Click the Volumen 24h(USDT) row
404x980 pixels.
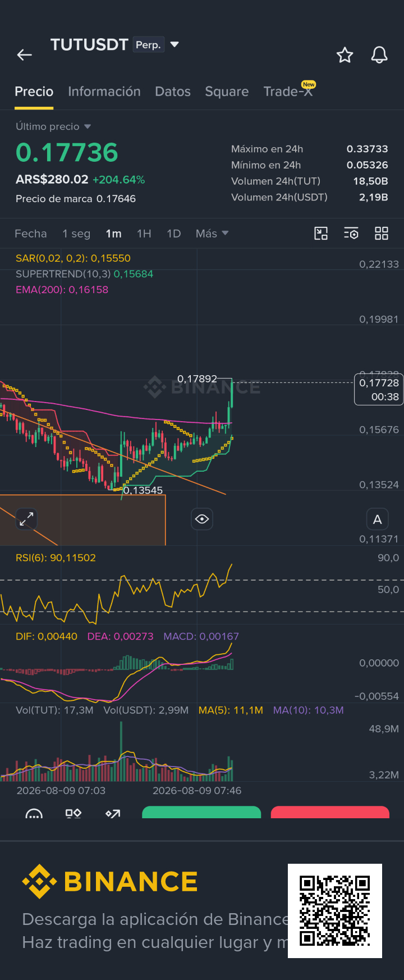point(310,197)
